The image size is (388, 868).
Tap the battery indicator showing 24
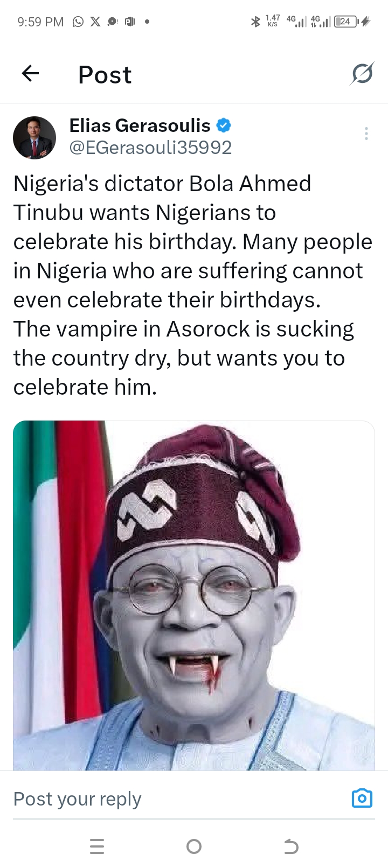click(346, 22)
